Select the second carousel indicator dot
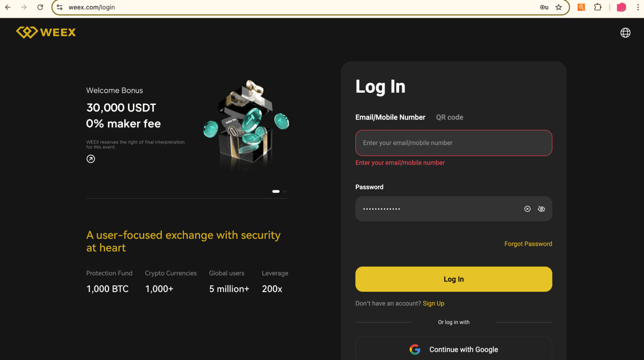The image size is (644, 360). click(285, 191)
